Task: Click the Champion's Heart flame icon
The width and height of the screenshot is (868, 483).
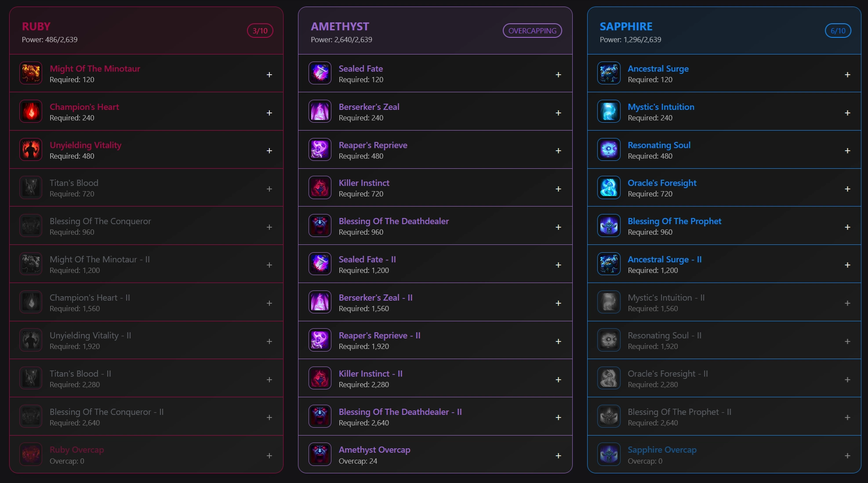Action: click(31, 112)
